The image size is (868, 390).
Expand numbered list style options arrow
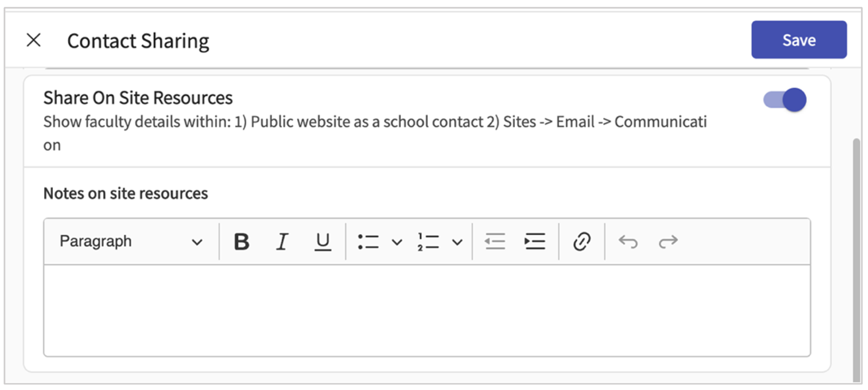point(457,242)
